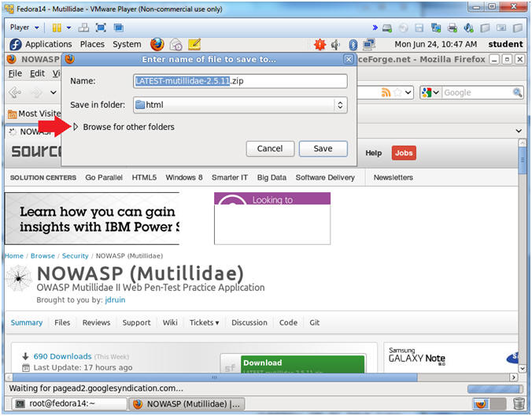The height and width of the screenshot is (416, 532).
Task: Click the NOWASP (Mutillidae) taskbar button
Action: pos(187,403)
